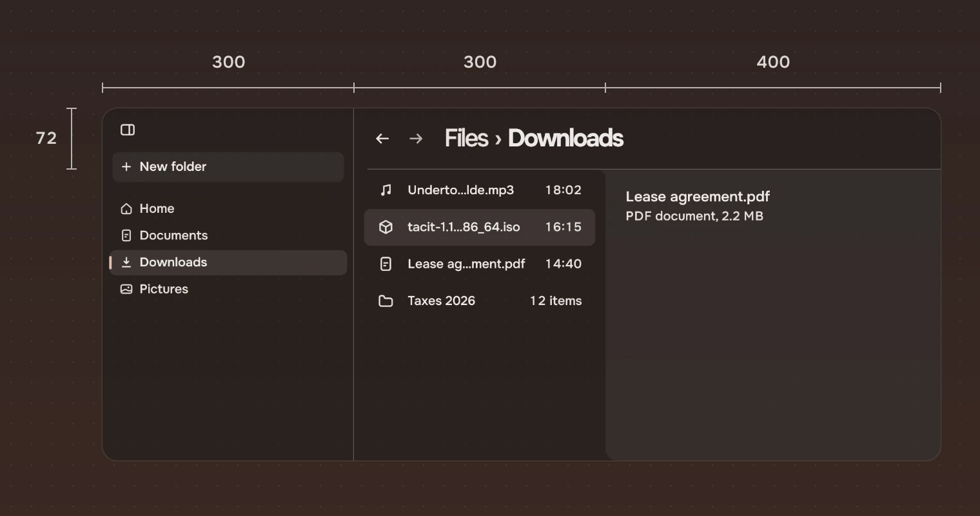Viewport: 980px width, 516px height.
Task: Click the Downloads arrow icon
Action: tap(126, 263)
